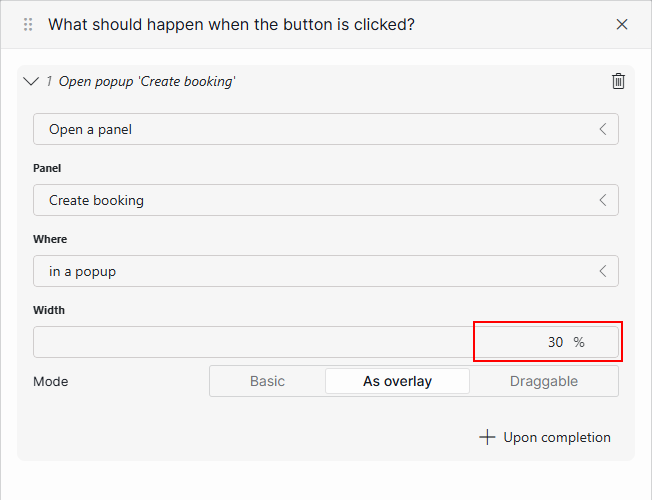
Task: Click the drag handle dots beside the dialog title
Action: 28,25
